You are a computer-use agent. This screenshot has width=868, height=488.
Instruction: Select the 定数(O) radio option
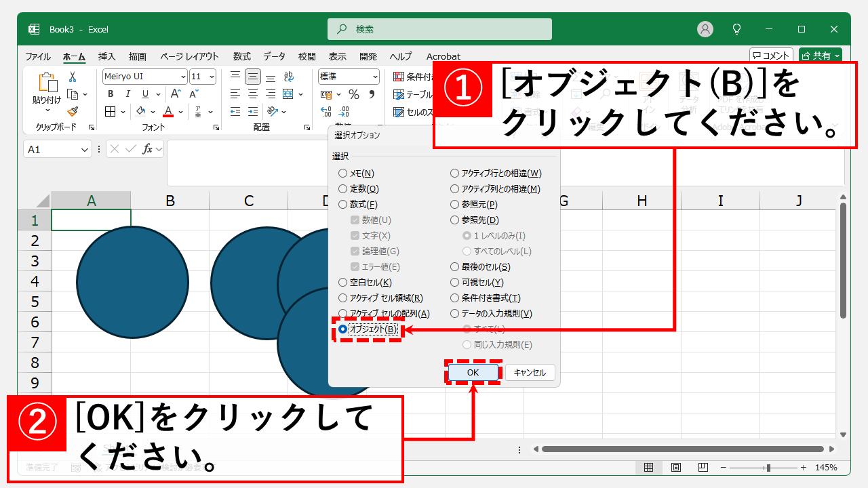pyautogui.click(x=342, y=189)
